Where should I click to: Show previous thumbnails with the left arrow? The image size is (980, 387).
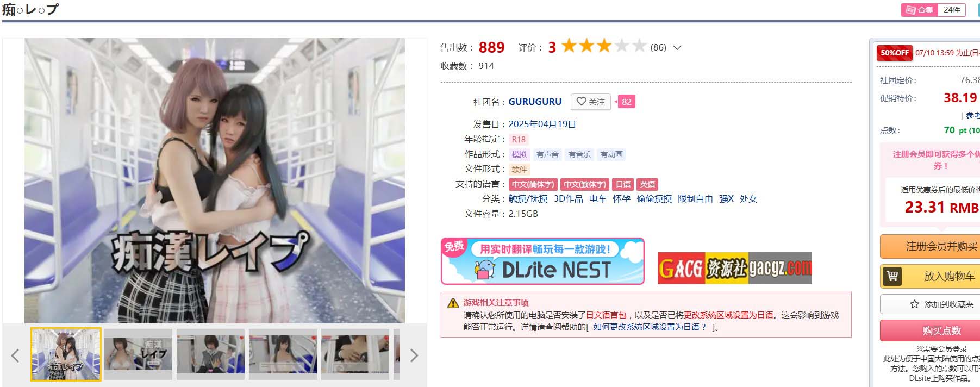coord(15,355)
